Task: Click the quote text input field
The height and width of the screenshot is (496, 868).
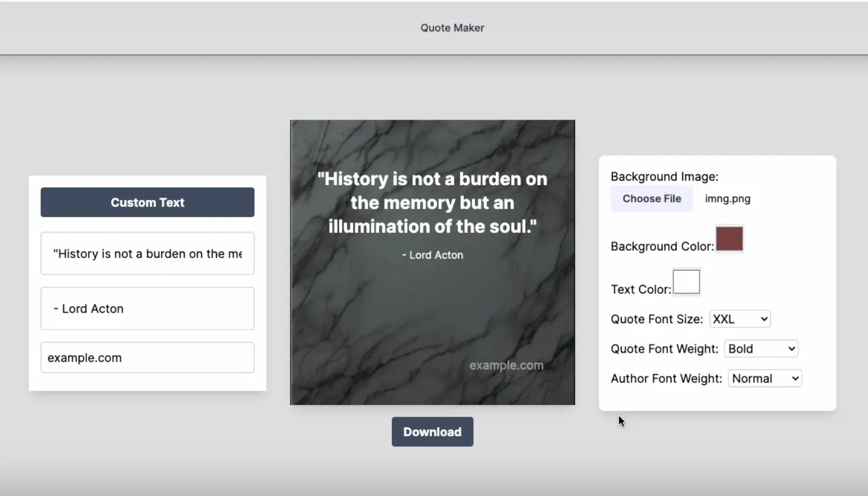Action: click(147, 253)
